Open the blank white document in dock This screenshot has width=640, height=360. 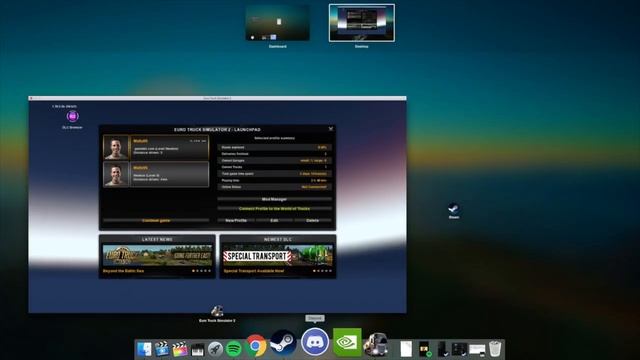[406, 349]
